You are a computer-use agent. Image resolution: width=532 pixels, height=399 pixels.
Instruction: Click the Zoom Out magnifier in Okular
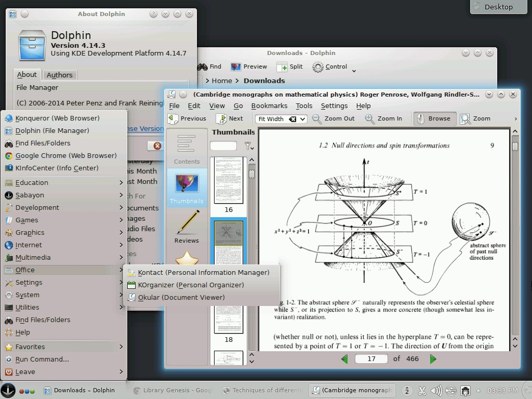[x=333, y=119]
